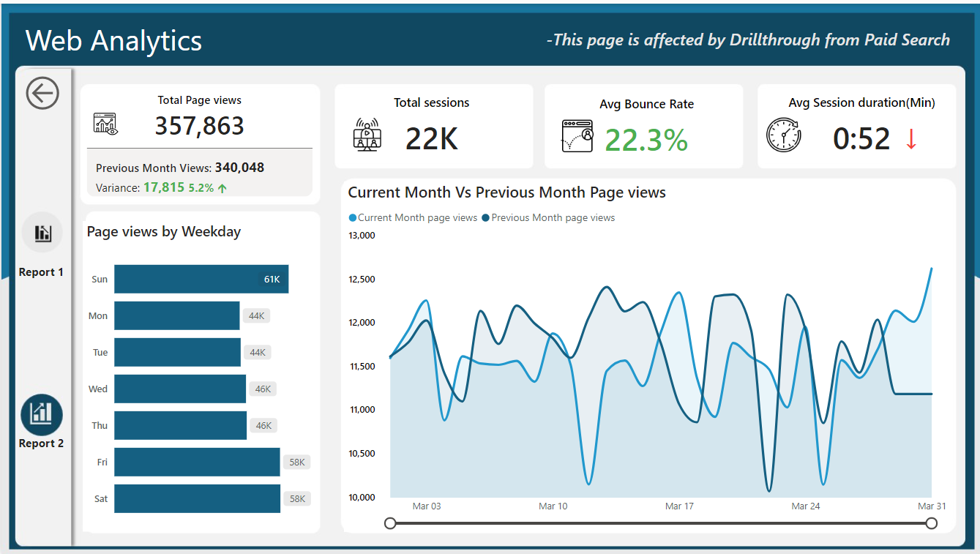Click the red down arrow indicator
980x554 pixels.
(x=911, y=139)
